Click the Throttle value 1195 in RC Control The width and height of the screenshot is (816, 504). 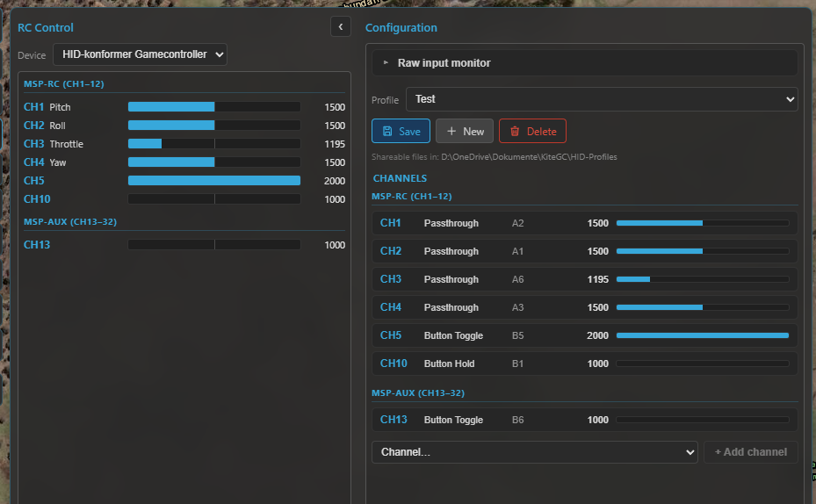coord(335,144)
